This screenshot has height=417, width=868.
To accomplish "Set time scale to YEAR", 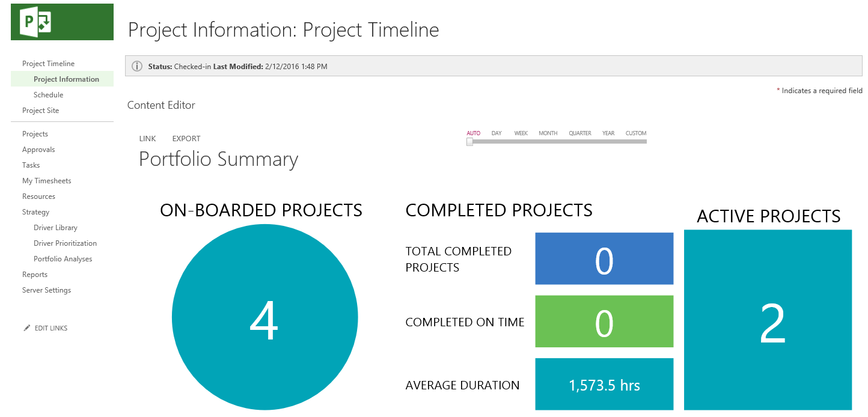I will coord(608,133).
